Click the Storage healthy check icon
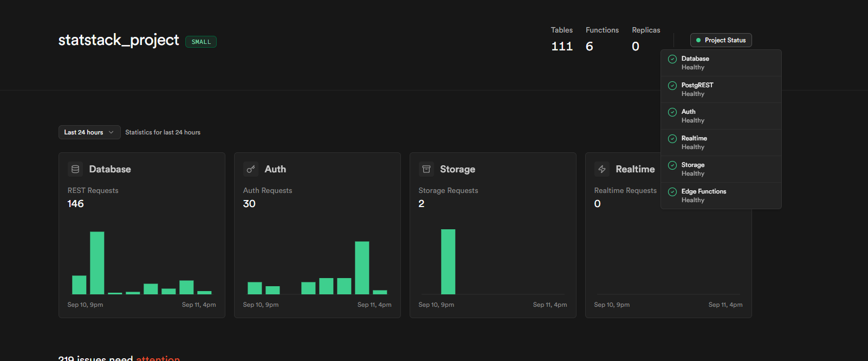The height and width of the screenshot is (361, 868). (x=672, y=165)
